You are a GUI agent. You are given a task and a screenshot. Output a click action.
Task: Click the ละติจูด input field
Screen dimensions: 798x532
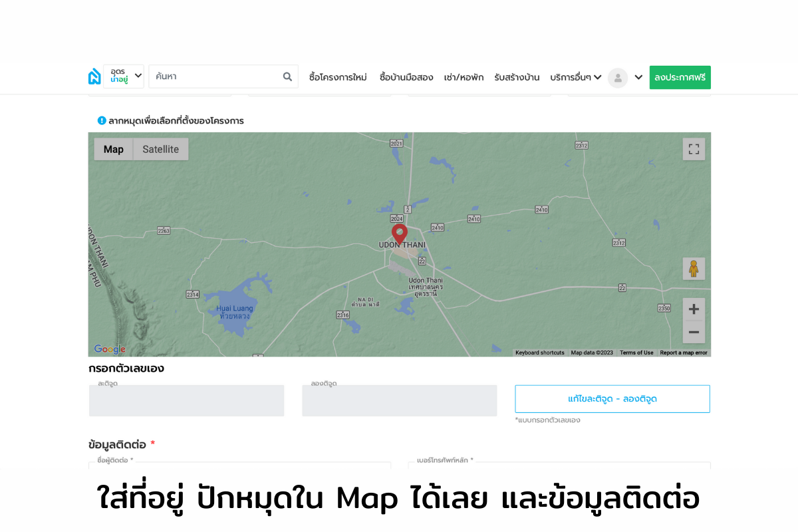click(x=187, y=400)
